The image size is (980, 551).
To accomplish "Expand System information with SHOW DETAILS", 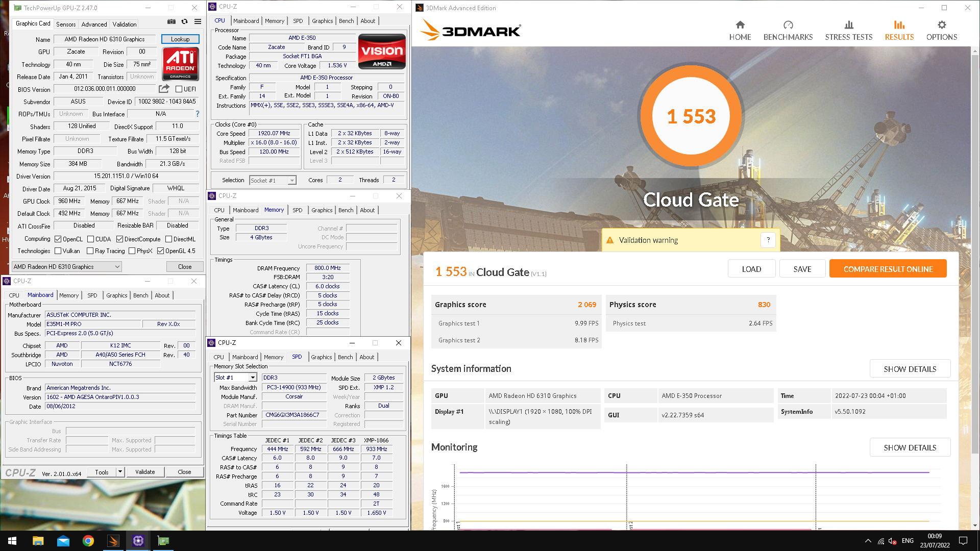I will pos(910,369).
